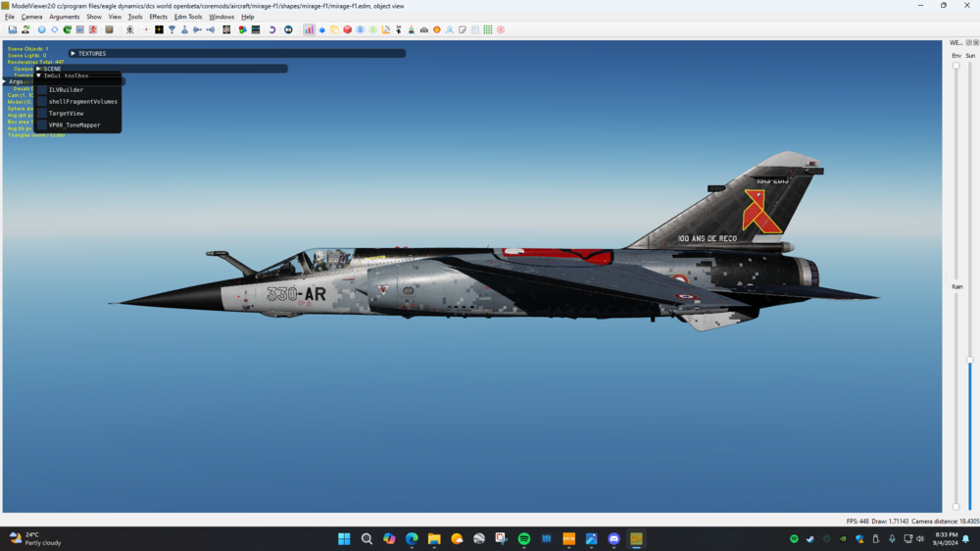Float the WE... side panel
Screen dimensions: 980x551
click(969, 42)
